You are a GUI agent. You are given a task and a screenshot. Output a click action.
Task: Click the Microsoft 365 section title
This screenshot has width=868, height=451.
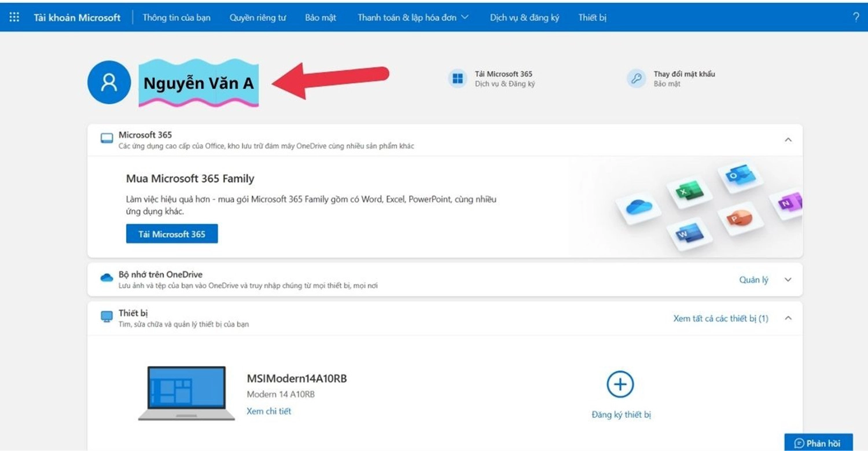[145, 134]
